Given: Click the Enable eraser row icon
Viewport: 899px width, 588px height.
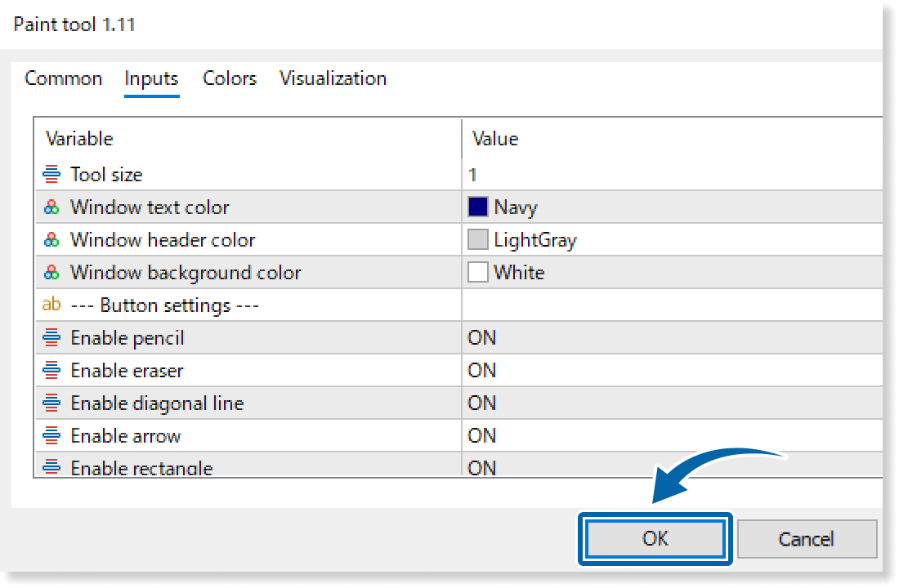Looking at the screenshot, I should click(x=51, y=370).
